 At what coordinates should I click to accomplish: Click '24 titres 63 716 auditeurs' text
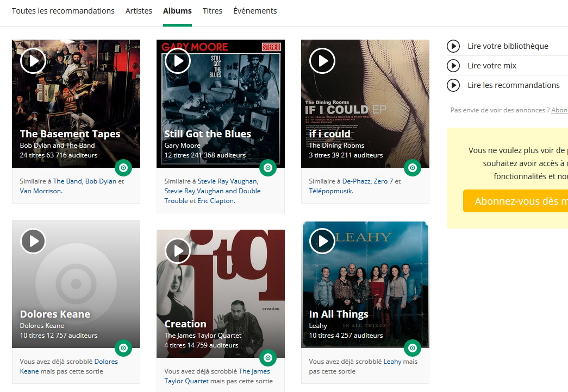tap(59, 155)
